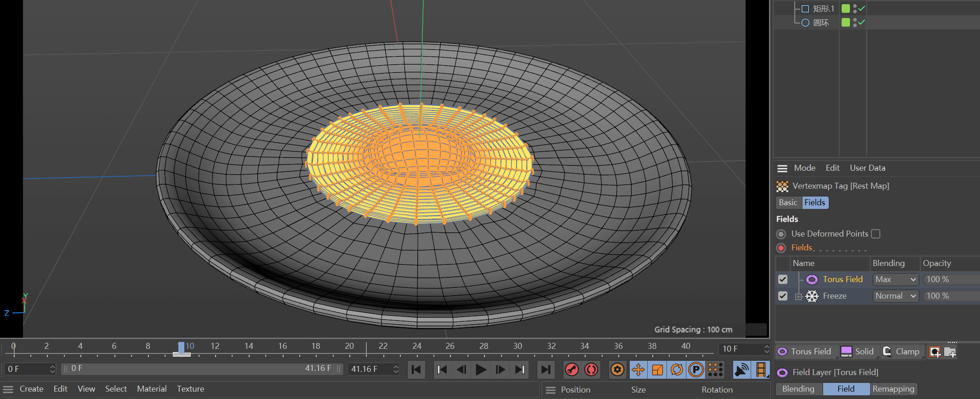
Task: Click the green layer color swatch for 圆环
Action: coord(846,23)
